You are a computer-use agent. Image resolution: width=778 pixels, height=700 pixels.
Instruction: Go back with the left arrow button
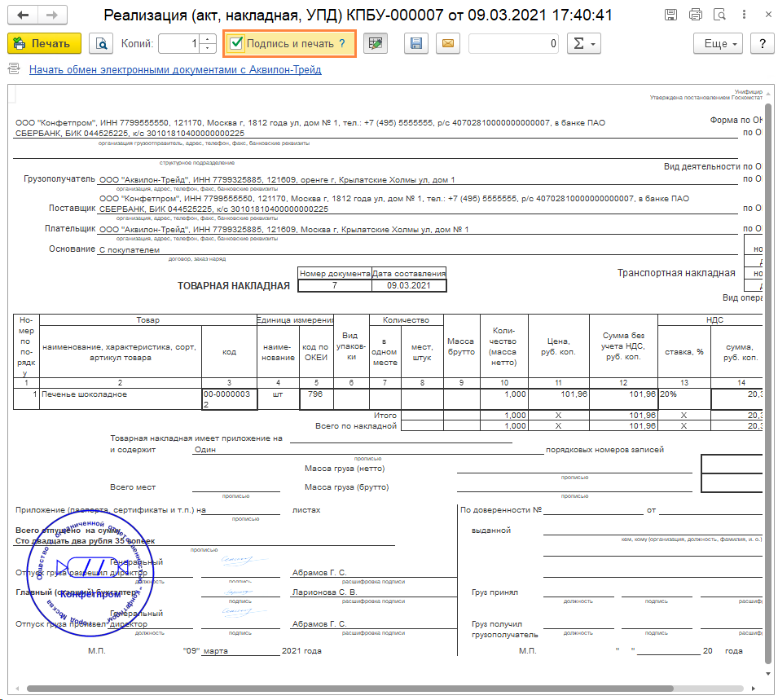pos(23,15)
